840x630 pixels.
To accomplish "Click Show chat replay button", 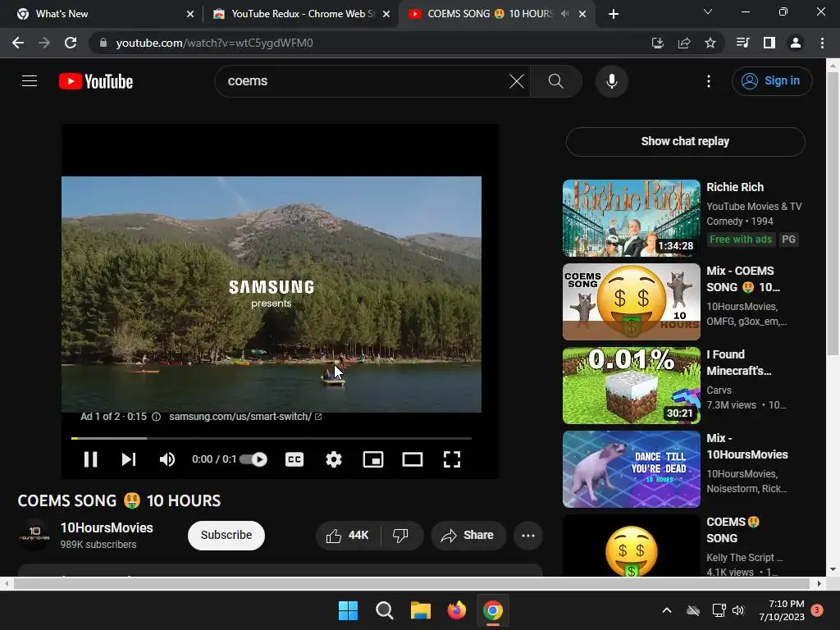I will point(685,141).
